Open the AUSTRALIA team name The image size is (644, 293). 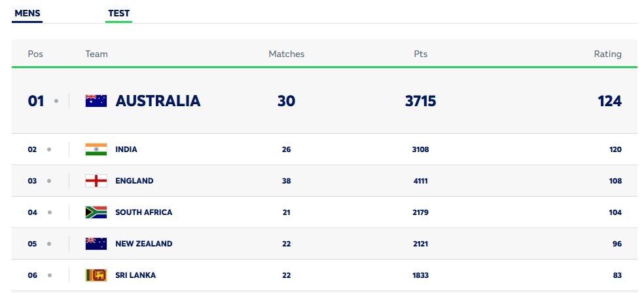158,101
